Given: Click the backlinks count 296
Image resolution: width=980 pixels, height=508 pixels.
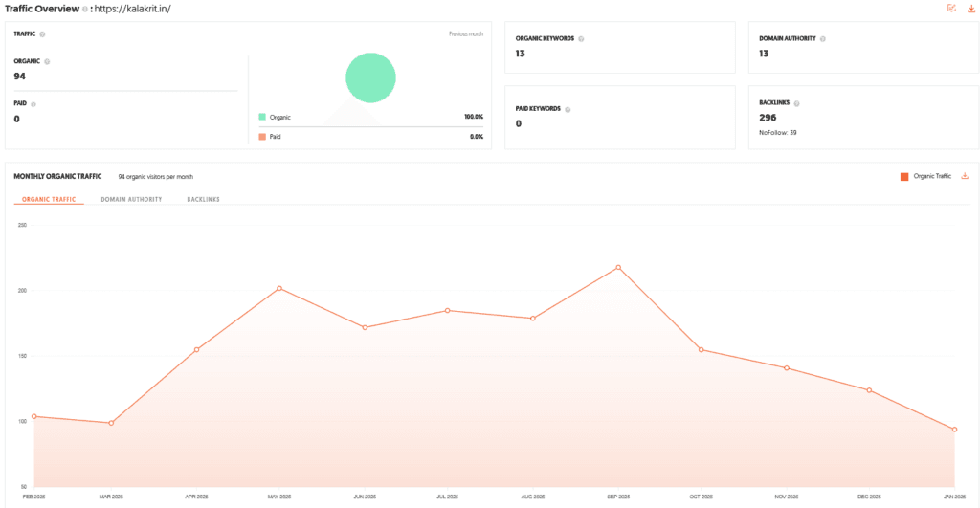Looking at the screenshot, I should click(x=768, y=118).
